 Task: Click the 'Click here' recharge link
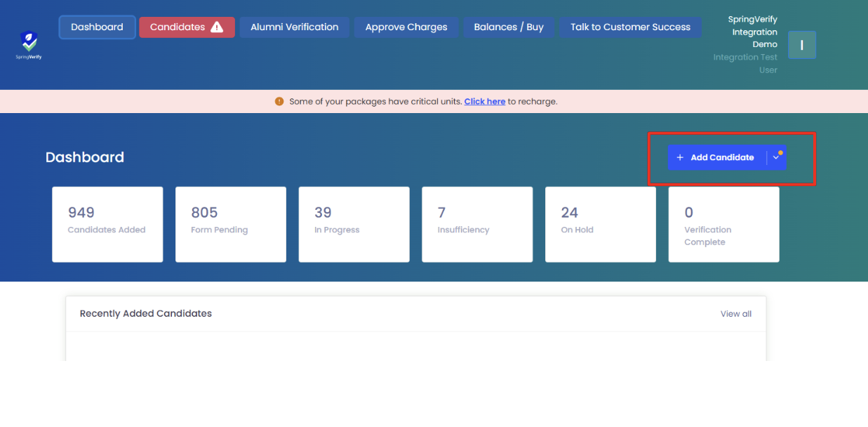tap(484, 101)
